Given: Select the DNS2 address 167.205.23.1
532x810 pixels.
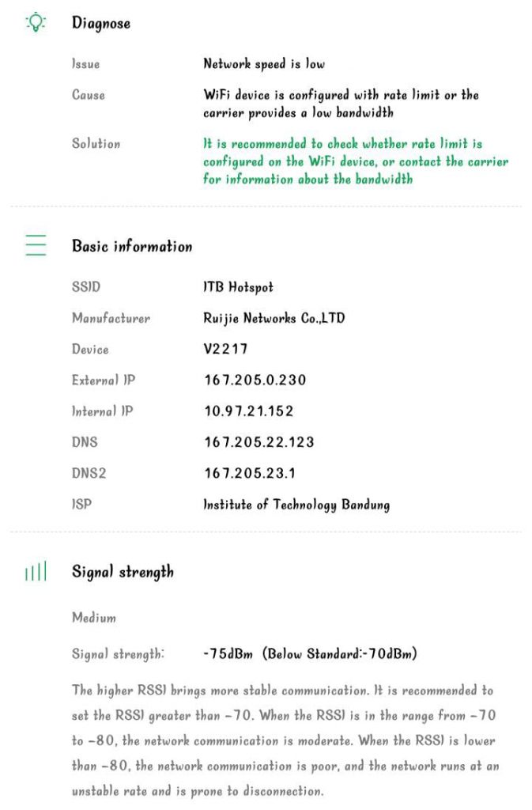Looking at the screenshot, I should coord(249,474).
